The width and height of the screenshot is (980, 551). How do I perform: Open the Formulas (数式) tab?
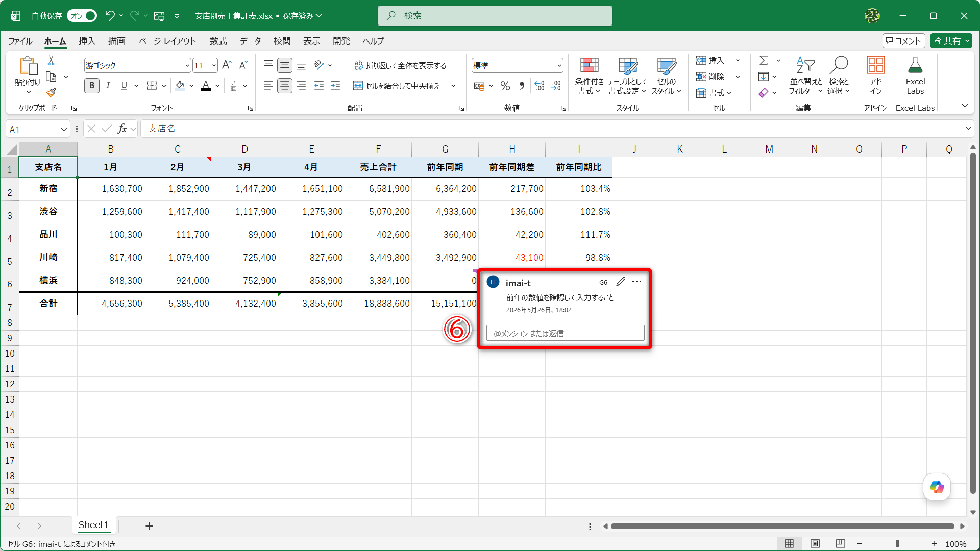218,41
